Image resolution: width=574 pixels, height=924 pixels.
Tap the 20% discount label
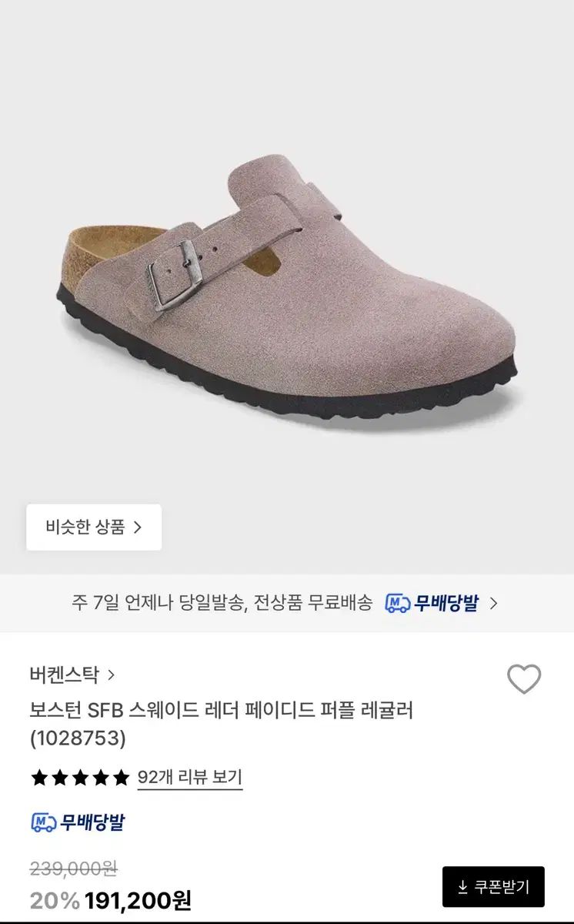[55, 900]
